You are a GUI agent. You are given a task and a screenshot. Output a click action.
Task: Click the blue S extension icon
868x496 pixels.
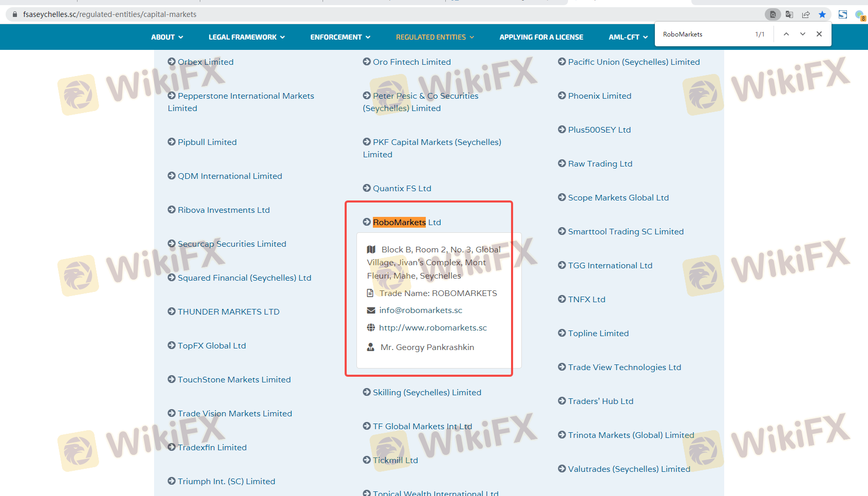click(x=843, y=14)
